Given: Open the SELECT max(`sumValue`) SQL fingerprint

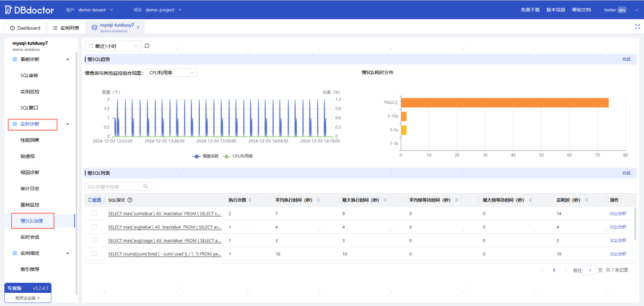Looking at the screenshot, I should (165, 214).
